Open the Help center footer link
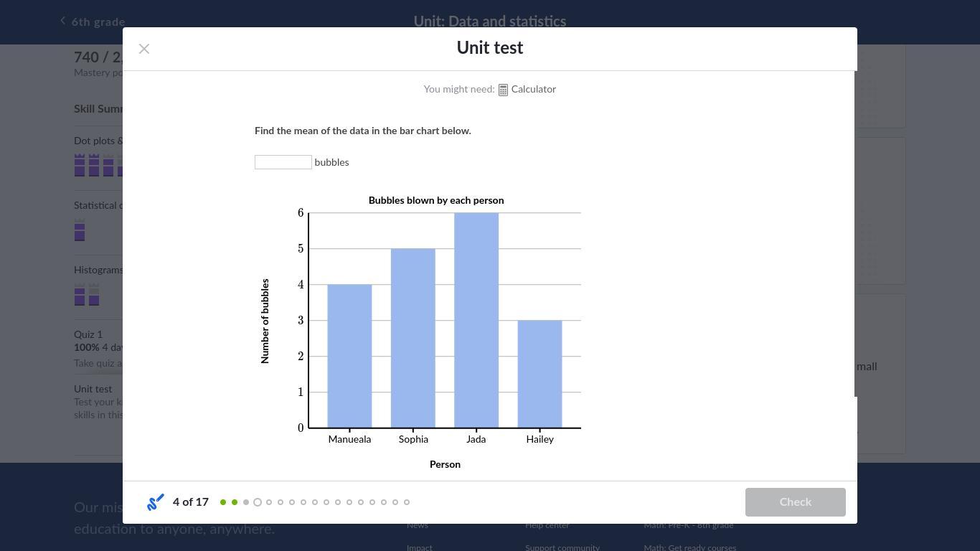The height and width of the screenshot is (551, 980). click(547, 525)
